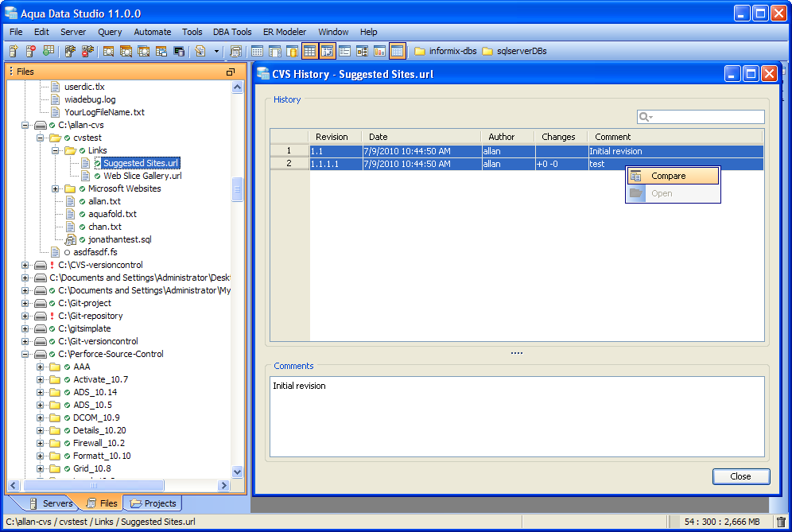
Task: Switch to the Projects tab
Action: pos(153,503)
